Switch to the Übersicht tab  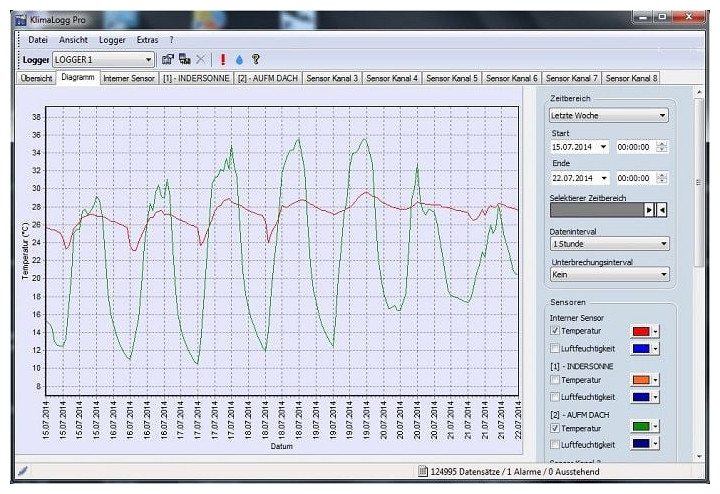click(36, 78)
